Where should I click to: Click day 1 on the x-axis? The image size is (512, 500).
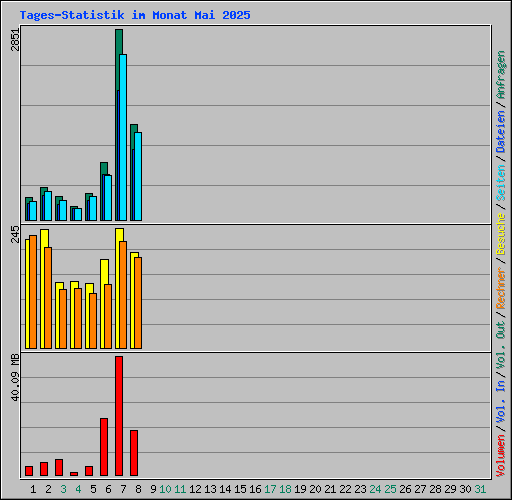pyautogui.click(x=33, y=489)
